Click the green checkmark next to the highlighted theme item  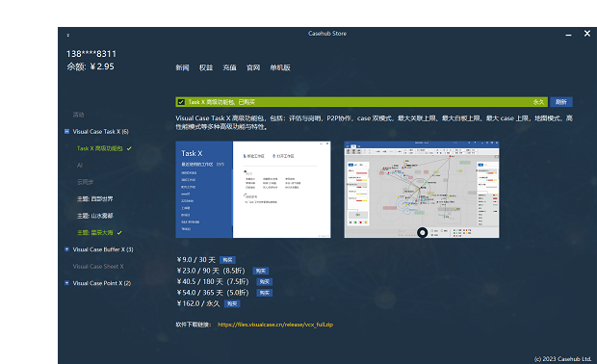[x=119, y=233]
